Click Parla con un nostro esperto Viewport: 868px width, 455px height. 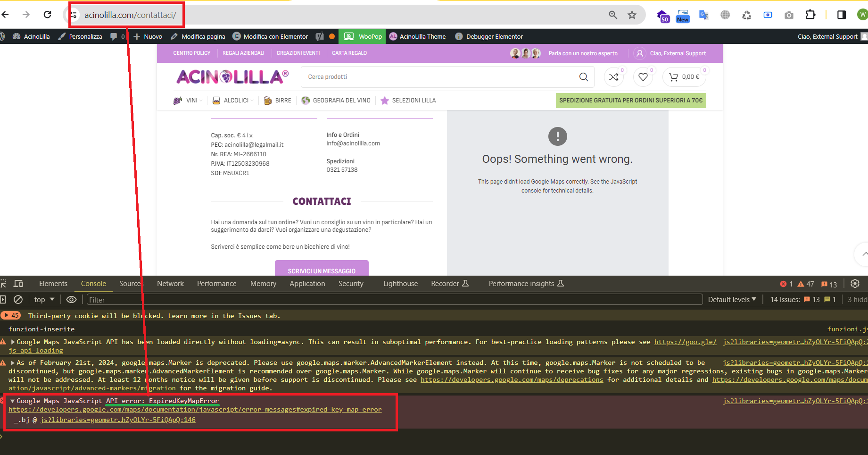coord(583,53)
